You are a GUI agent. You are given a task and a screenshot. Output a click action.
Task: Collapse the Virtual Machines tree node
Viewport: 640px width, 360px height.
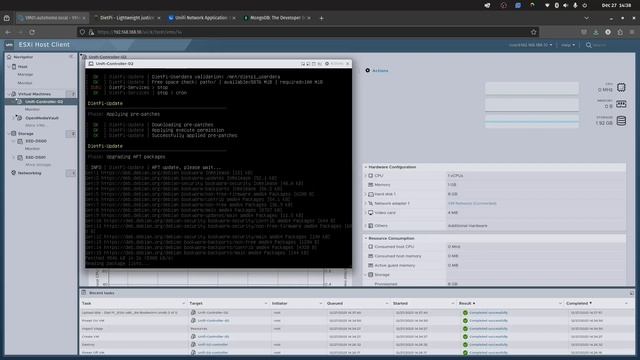[9, 94]
